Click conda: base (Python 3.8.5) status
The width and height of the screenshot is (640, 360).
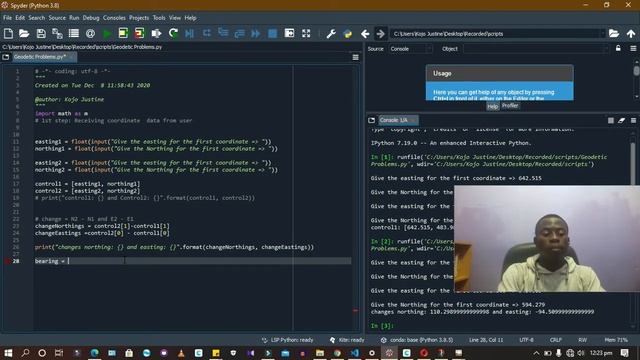[417, 340]
